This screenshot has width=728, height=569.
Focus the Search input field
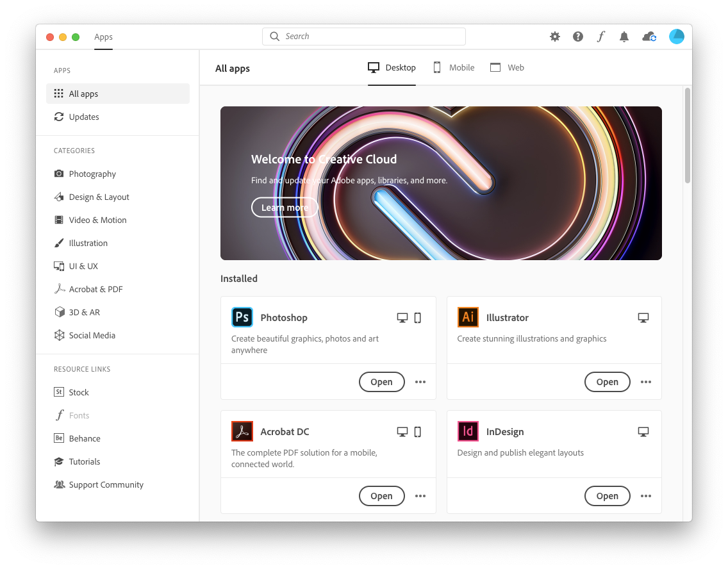click(x=364, y=36)
